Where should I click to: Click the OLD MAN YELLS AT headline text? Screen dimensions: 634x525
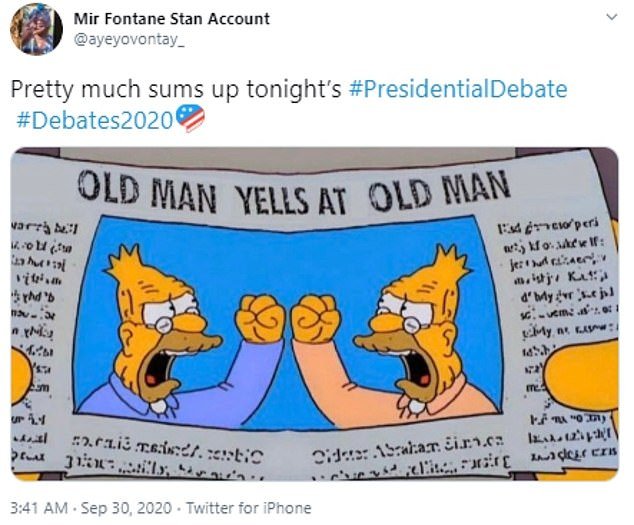tap(212, 193)
